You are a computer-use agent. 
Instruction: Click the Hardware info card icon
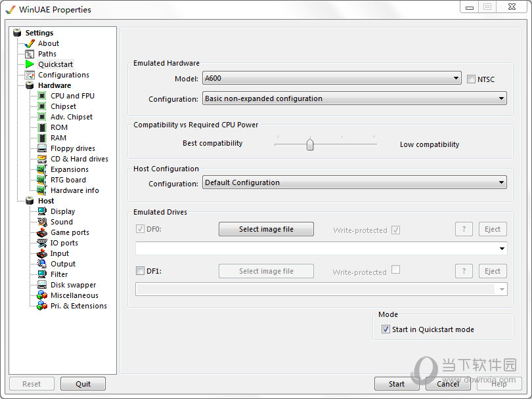coord(42,190)
